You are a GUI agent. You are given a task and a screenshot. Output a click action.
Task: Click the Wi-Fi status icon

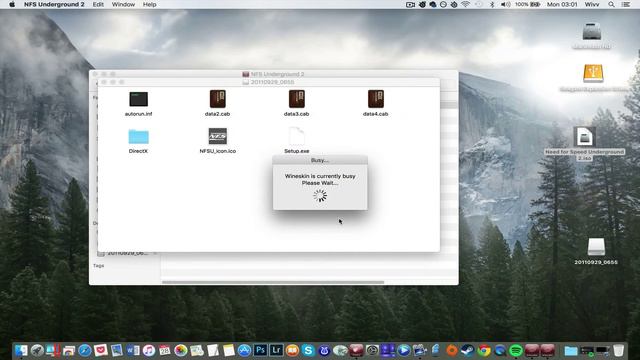point(466,4)
